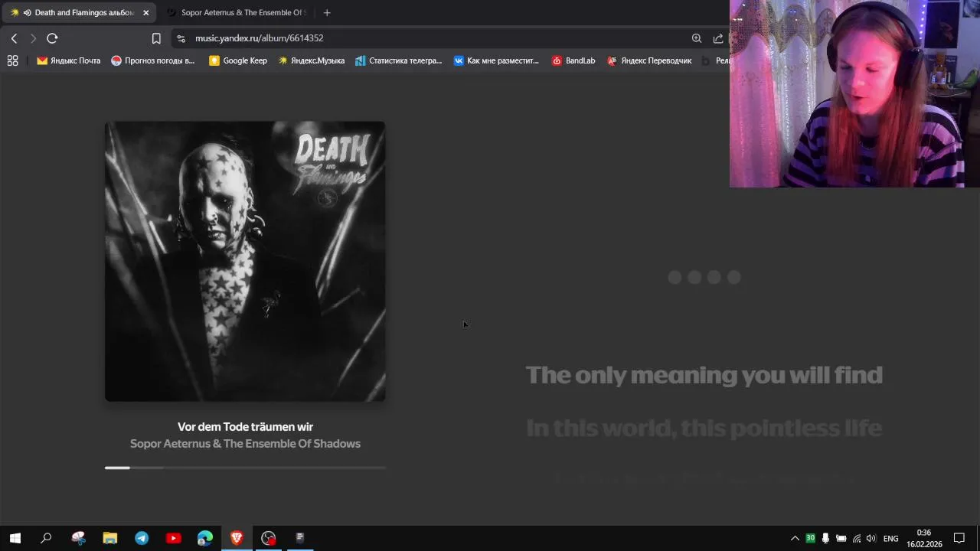The height and width of the screenshot is (551, 980).
Task: Open the Яндекс Почта bookmark
Action: [x=69, y=60]
